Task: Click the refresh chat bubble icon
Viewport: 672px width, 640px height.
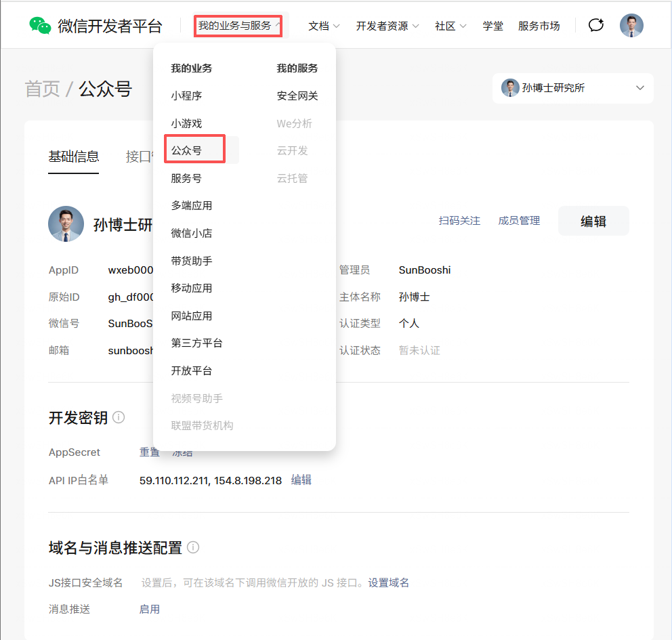Action: [595, 26]
